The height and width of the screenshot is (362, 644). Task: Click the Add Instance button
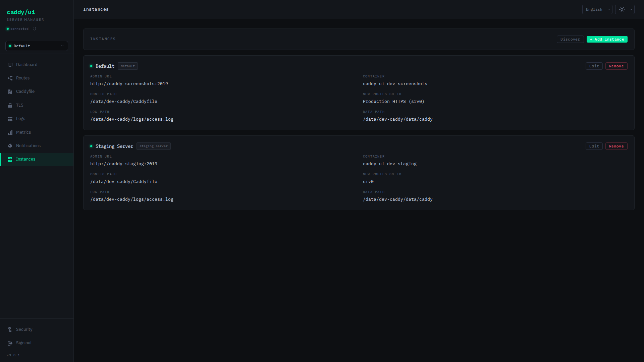[607, 39]
